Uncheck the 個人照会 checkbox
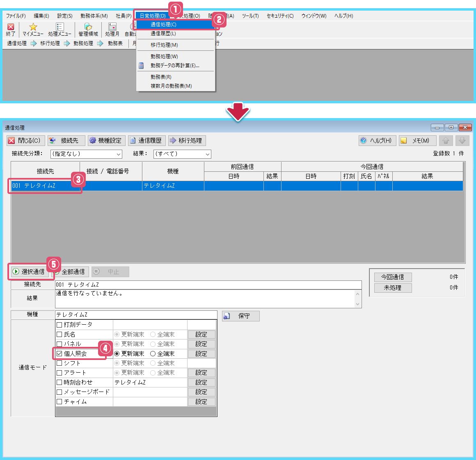This screenshot has width=476, height=460. (59, 353)
